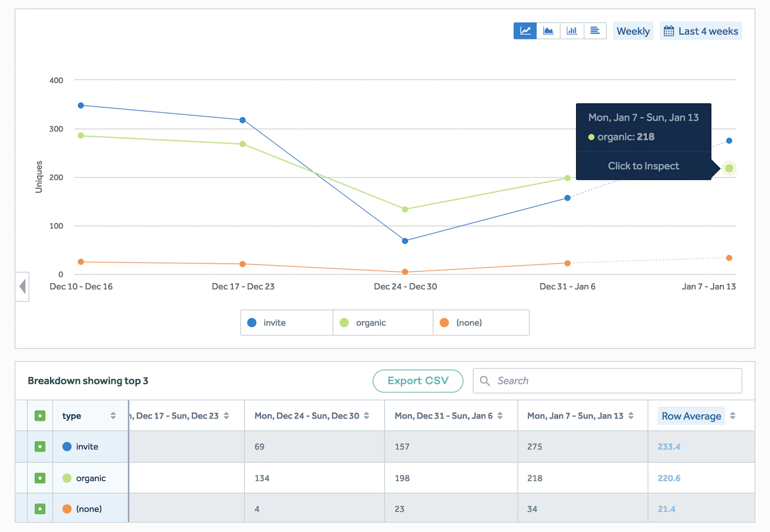Click the highlighted organic point for Jan 7
770x532 pixels.
point(729,168)
